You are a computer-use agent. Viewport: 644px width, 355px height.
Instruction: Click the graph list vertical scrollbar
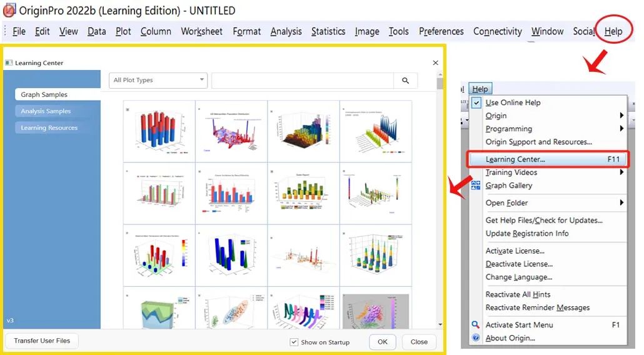[440, 199]
